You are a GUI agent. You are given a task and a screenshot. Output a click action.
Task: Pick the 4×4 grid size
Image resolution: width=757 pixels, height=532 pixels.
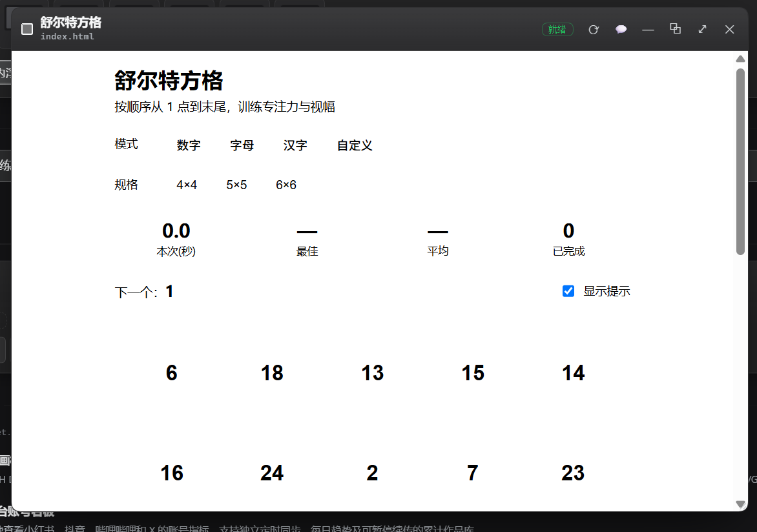(x=187, y=185)
